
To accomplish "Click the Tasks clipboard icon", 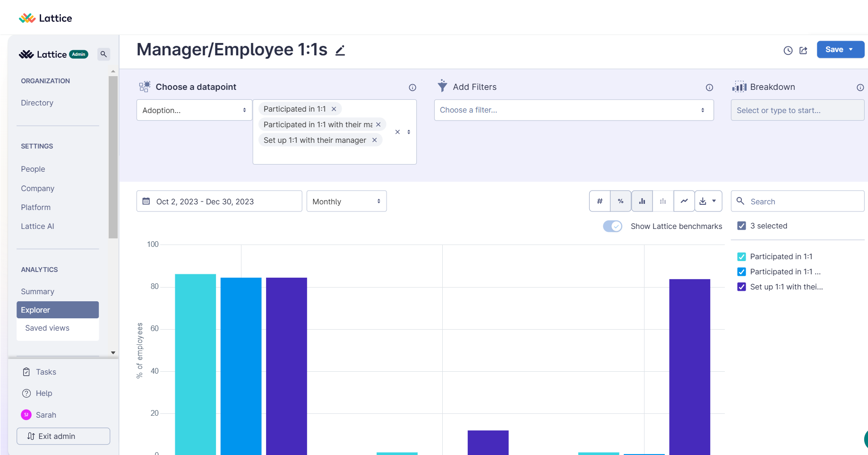I will [26, 372].
